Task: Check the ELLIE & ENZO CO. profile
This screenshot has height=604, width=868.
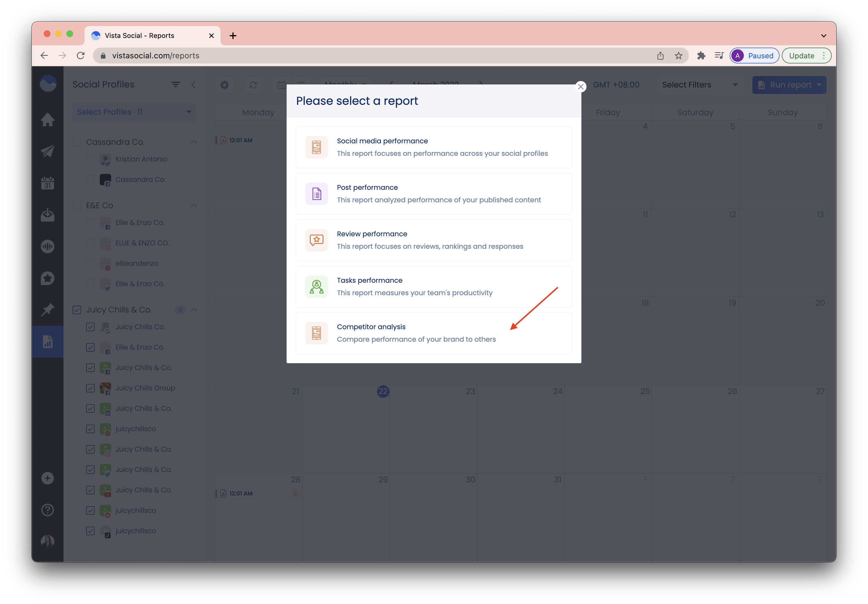Action: tap(90, 243)
